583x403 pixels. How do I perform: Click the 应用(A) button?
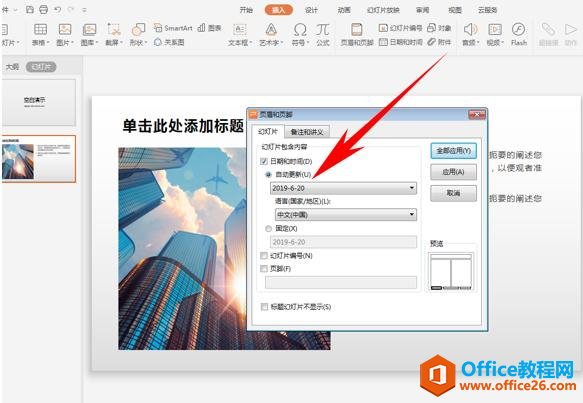pos(453,172)
